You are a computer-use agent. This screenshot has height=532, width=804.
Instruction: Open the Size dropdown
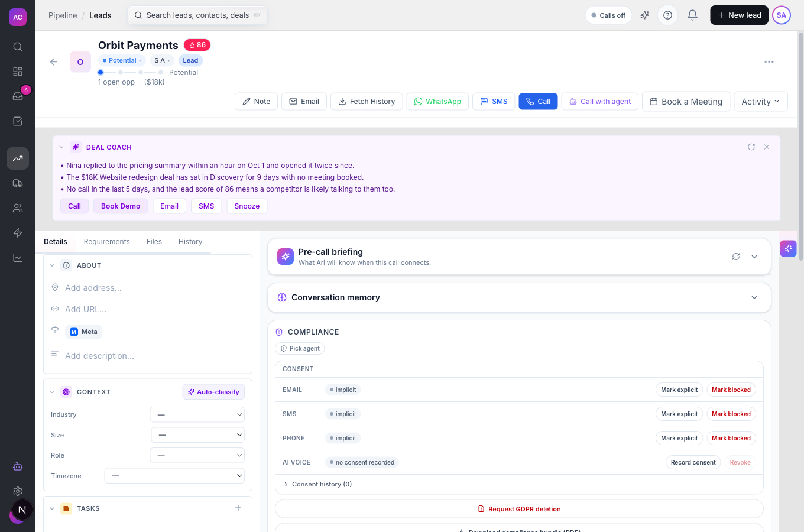tap(198, 435)
